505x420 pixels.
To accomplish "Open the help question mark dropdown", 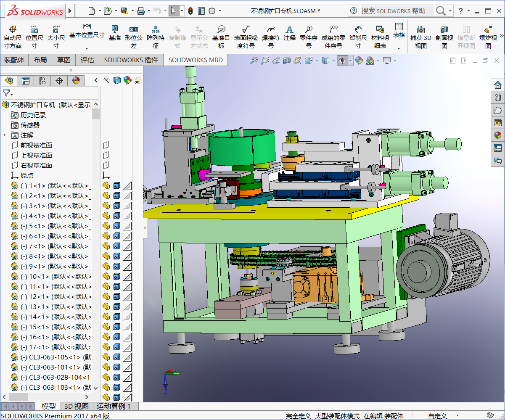I will (468, 11).
